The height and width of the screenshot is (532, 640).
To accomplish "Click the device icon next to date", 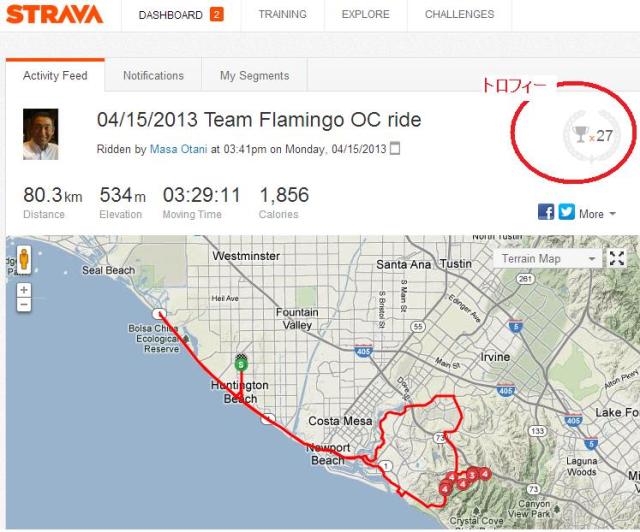I will pyautogui.click(x=394, y=149).
